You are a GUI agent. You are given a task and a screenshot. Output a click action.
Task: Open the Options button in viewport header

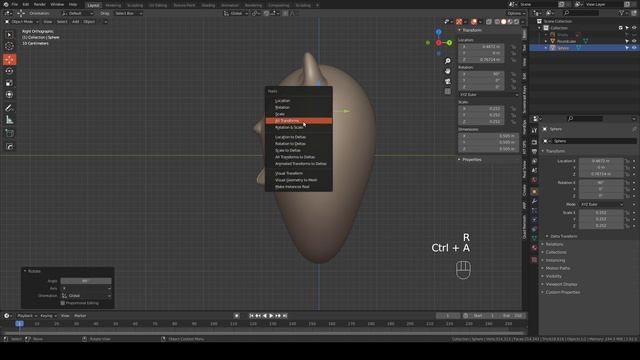516,13
